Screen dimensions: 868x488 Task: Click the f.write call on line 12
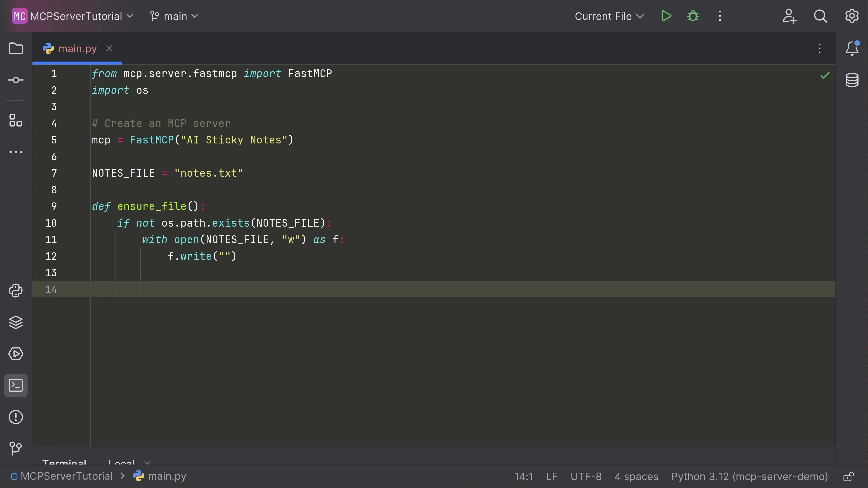click(x=202, y=256)
